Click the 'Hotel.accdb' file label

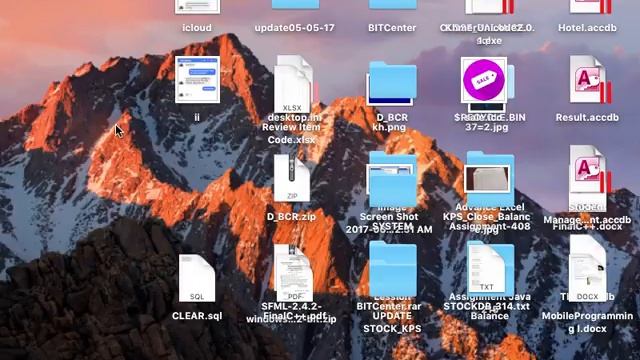pyautogui.click(x=587, y=28)
